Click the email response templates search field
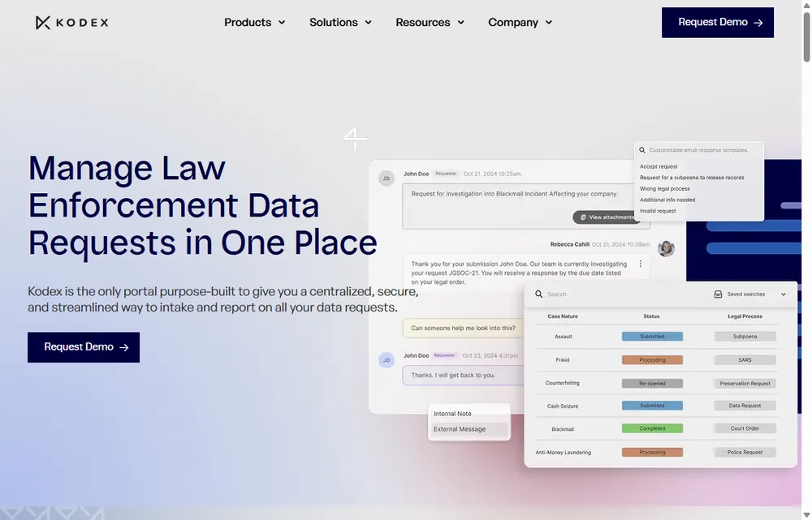This screenshot has width=812, height=520. coord(698,150)
